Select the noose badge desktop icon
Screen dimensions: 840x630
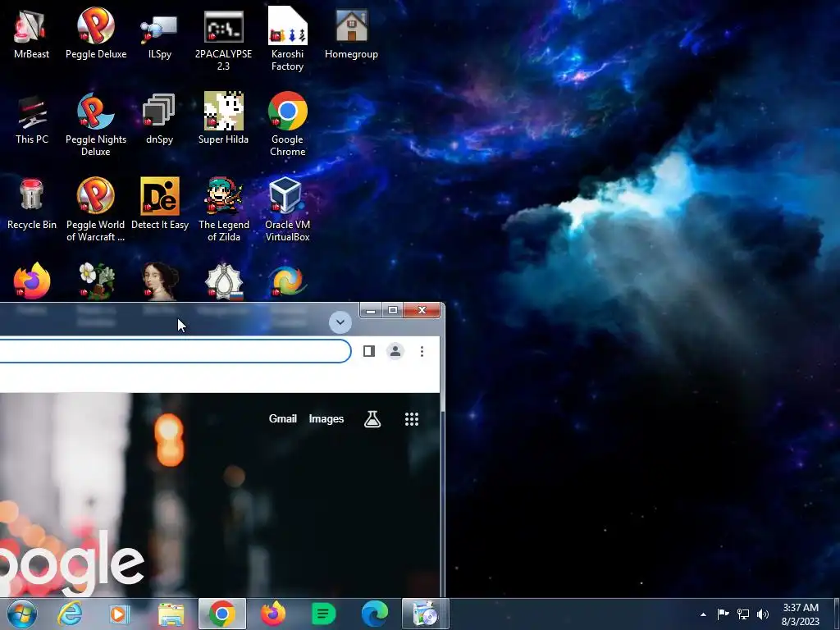[223, 281]
